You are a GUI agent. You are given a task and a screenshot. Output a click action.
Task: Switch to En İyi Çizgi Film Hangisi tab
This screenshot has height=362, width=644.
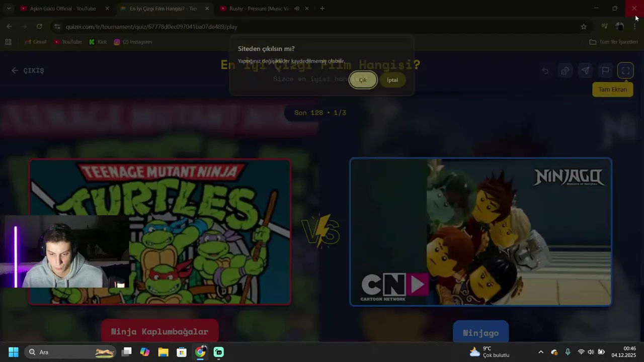coord(163,9)
